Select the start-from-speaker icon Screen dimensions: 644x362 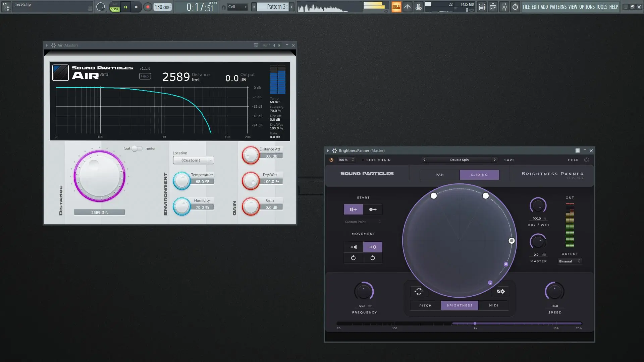pyautogui.click(x=353, y=209)
